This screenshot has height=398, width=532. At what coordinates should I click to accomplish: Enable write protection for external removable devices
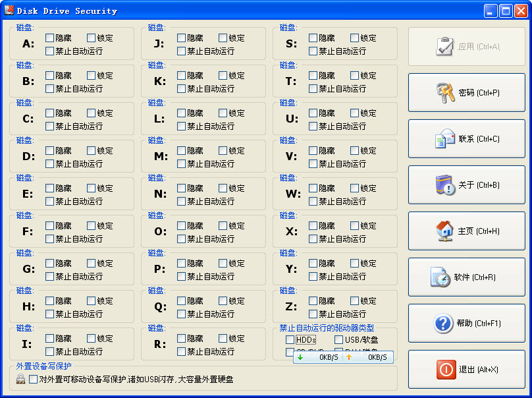(34, 380)
